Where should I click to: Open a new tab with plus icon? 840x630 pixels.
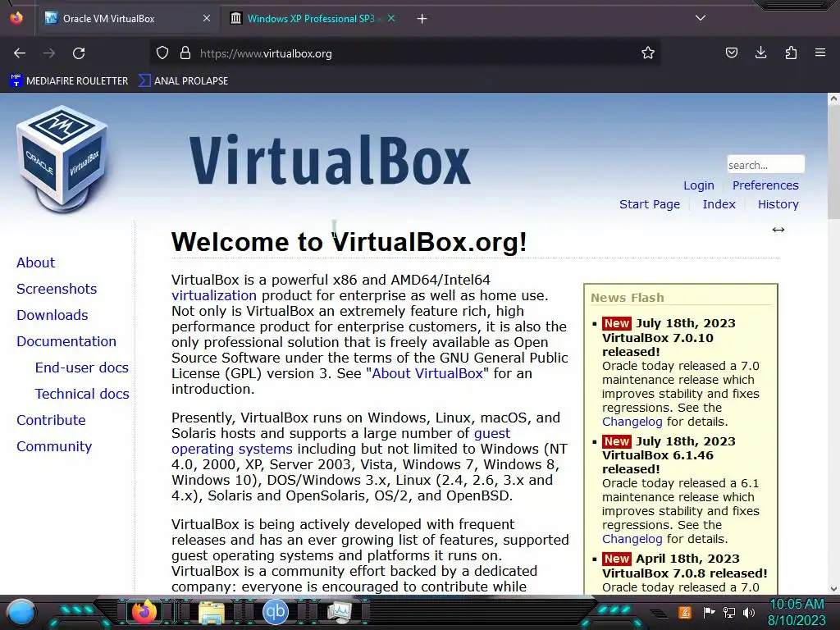(422, 19)
